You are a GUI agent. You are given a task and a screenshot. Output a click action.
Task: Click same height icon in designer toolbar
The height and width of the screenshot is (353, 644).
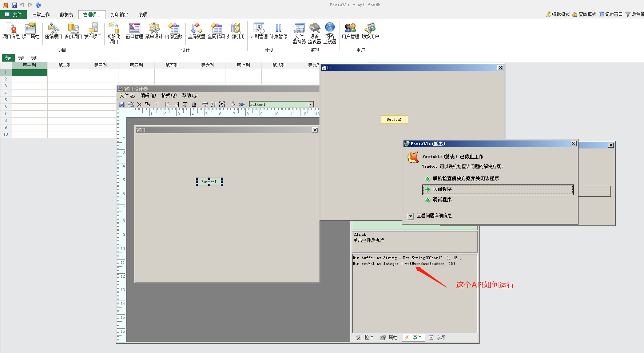(x=214, y=104)
